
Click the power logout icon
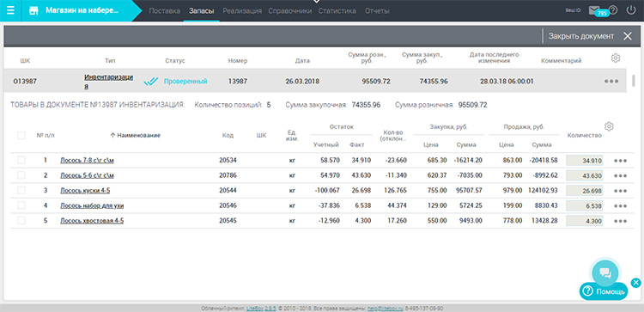631,9
